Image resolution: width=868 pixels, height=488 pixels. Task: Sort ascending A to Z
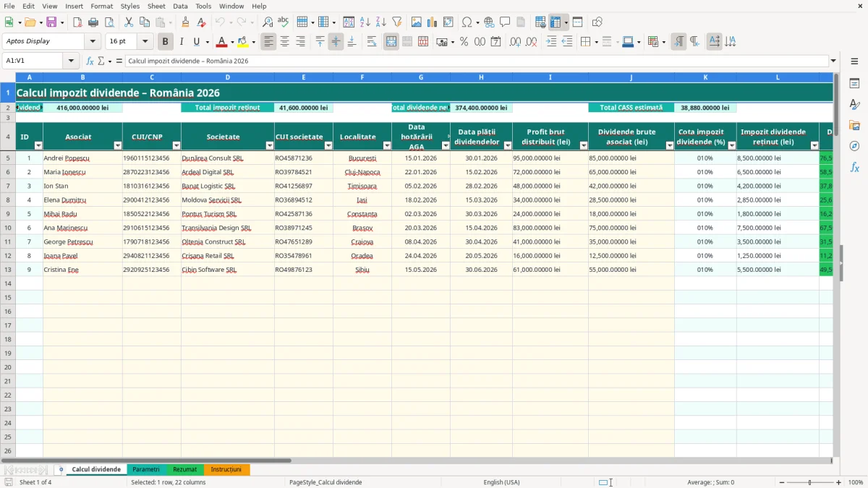[x=365, y=22]
